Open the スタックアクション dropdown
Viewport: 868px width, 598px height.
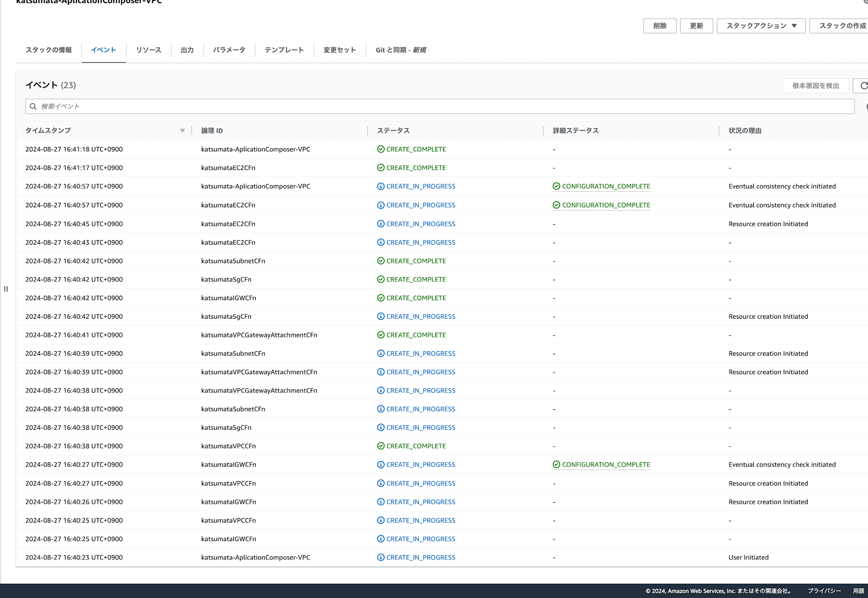pyautogui.click(x=761, y=26)
